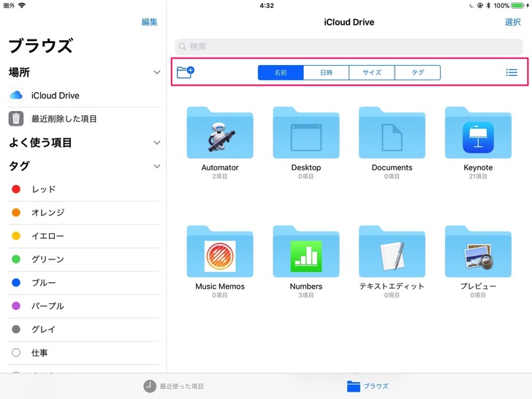Select the イエロー tag color dot

pyautogui.click(x=16, y=236)
